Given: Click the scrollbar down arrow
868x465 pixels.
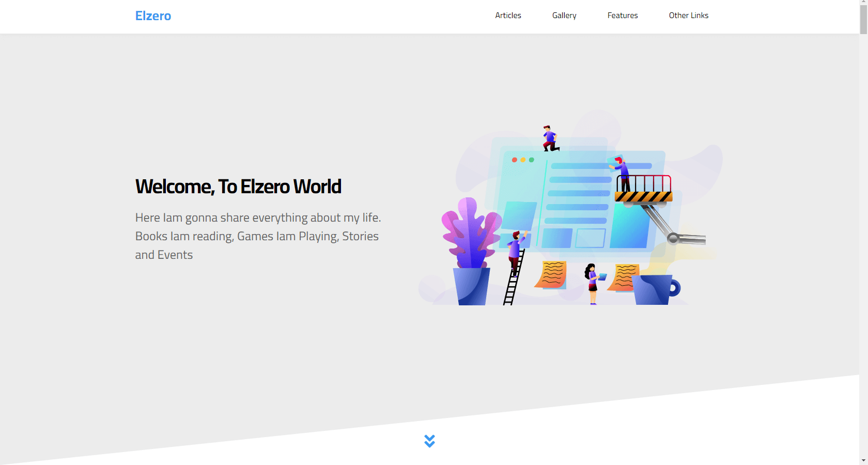Looking at the screenshot, I should (863, 460).
